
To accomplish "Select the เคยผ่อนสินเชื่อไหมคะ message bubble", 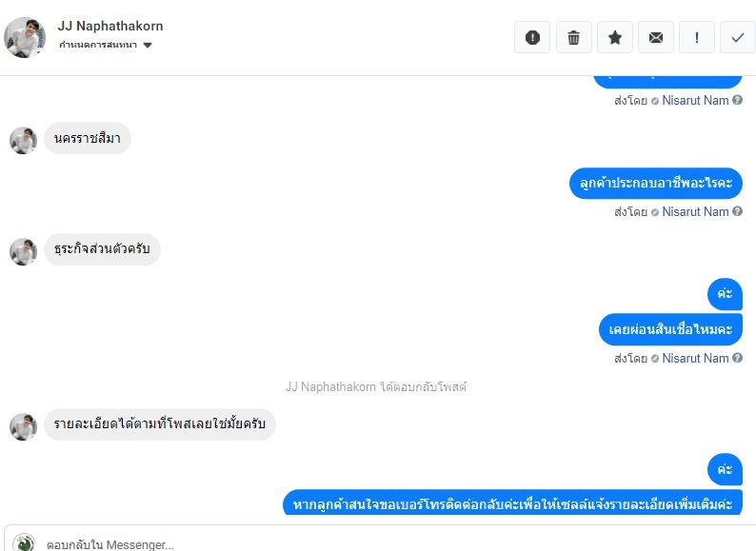I will coord(670,329).
